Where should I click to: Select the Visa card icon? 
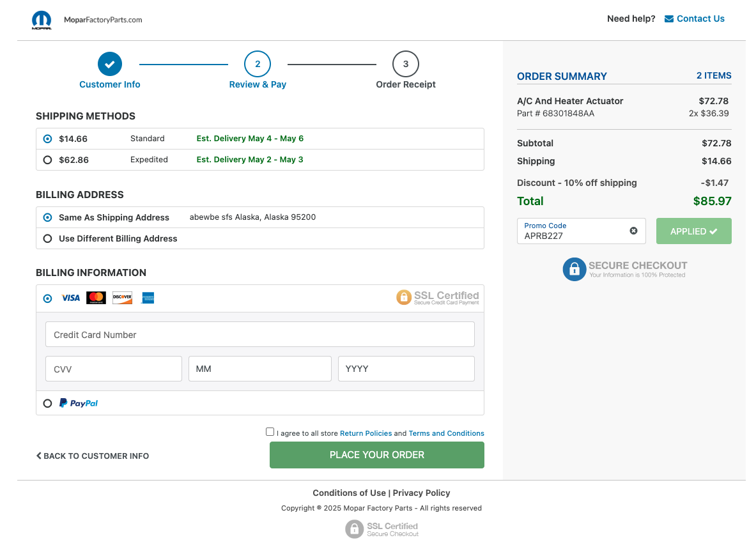(x=71, y=298)
